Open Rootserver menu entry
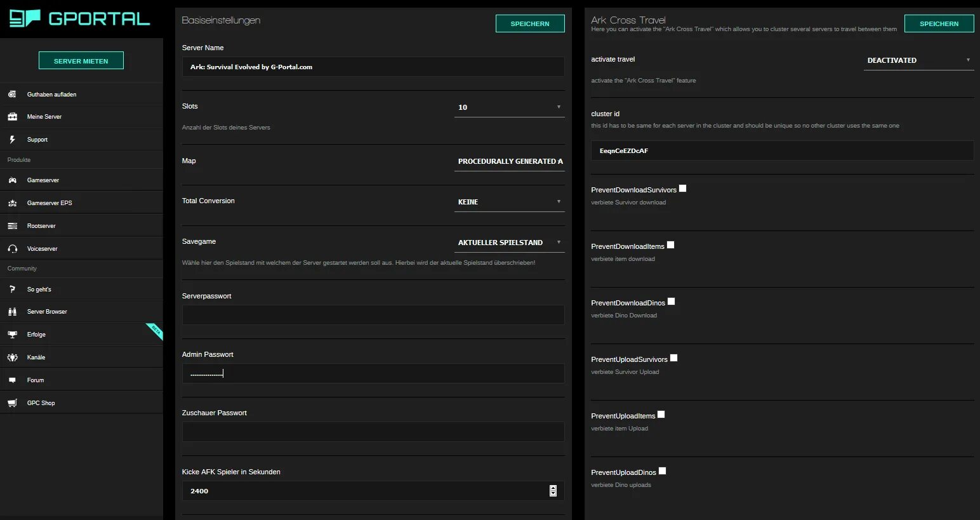980x520 pixels. tap(81, 226)
